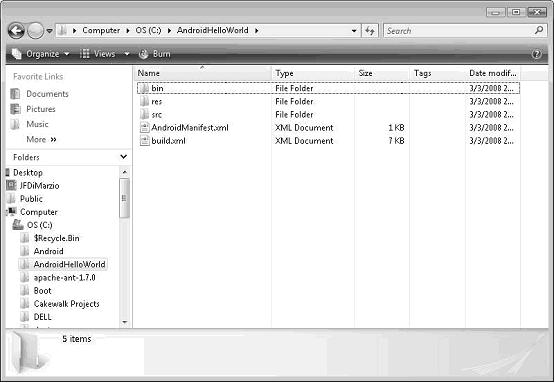Click the folder tree scrollbar thumb
Screen dimensions: 555x383
(124, 198)
